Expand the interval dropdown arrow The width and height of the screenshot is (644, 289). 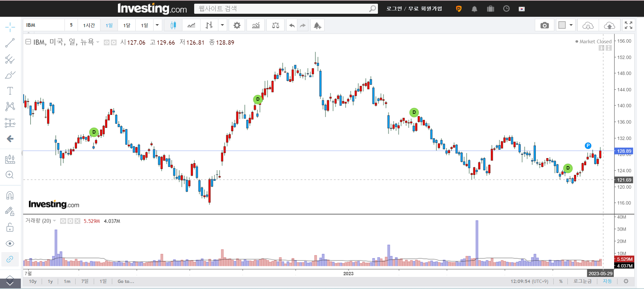click(x=157, y=25)
